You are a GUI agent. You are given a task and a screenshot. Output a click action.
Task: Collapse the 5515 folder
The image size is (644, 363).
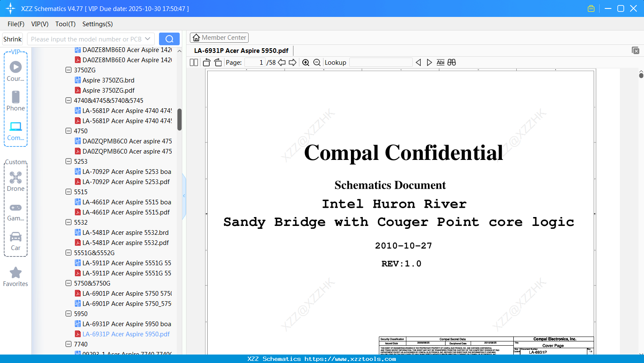click(x=69, y=192)
